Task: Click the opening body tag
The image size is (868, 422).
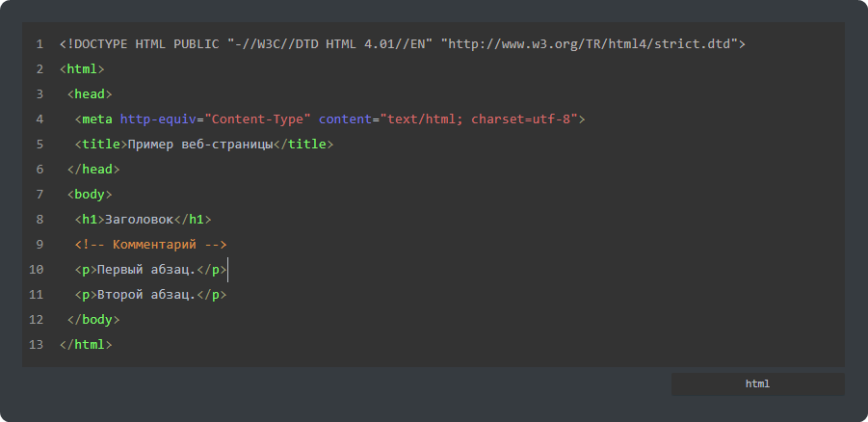Action: click(x=90, y=195)
